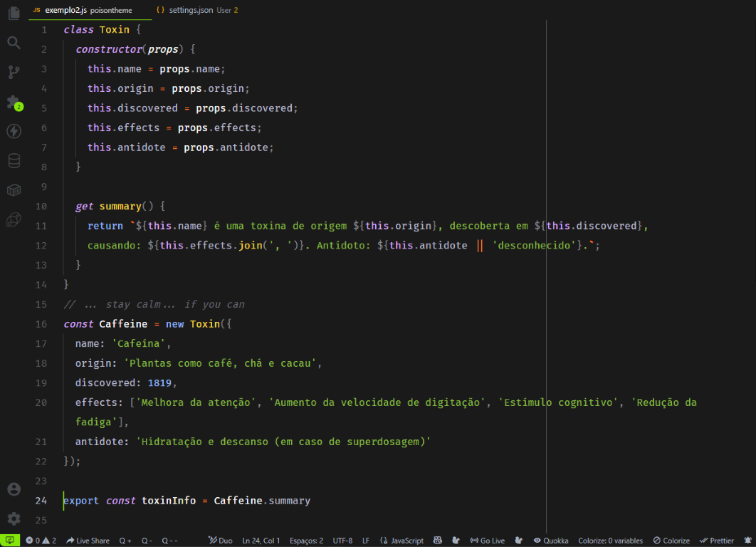This screenshot has height=547, width=756.
Task: Click the squirrel icon right of Go Live
Action: click(x=519, y=541)
